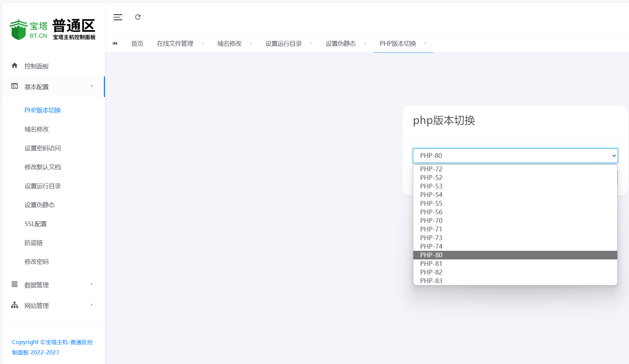Click the hamburger menu collapse icon

[118, 17]
